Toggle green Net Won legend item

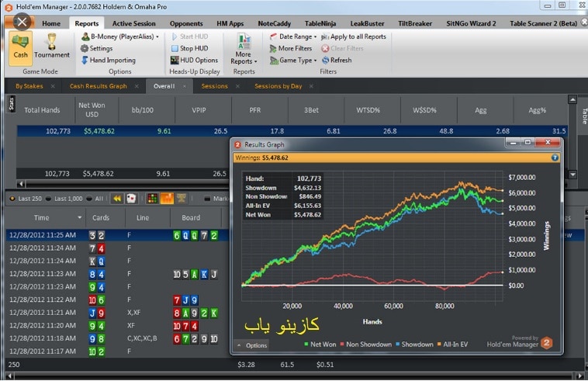(x=320, y=344)
